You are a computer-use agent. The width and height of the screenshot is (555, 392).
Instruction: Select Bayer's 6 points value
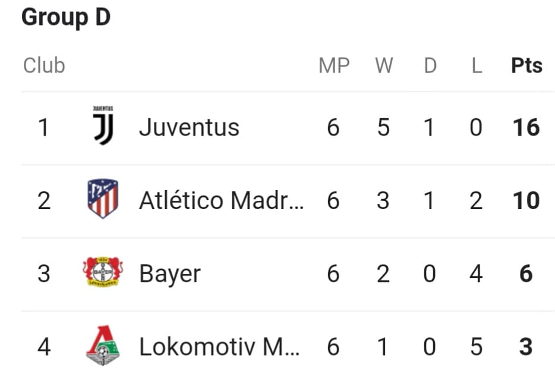pyautogui.click(x=526, y=273)
